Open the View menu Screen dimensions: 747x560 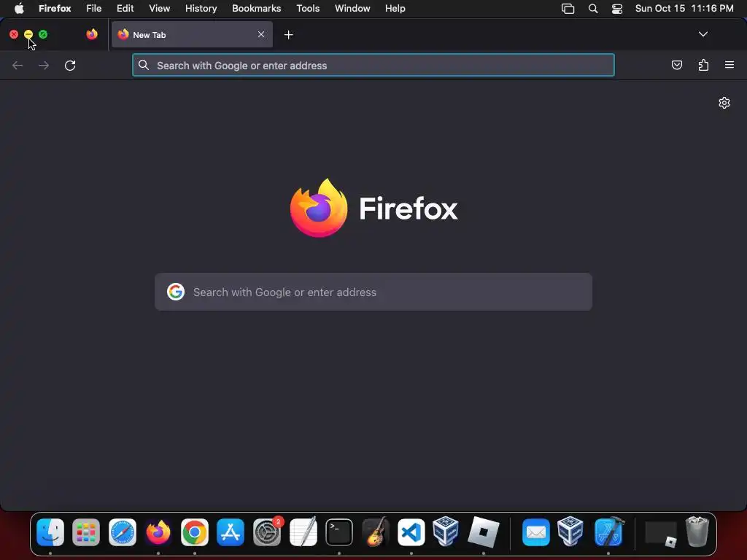tap(160, 9)
